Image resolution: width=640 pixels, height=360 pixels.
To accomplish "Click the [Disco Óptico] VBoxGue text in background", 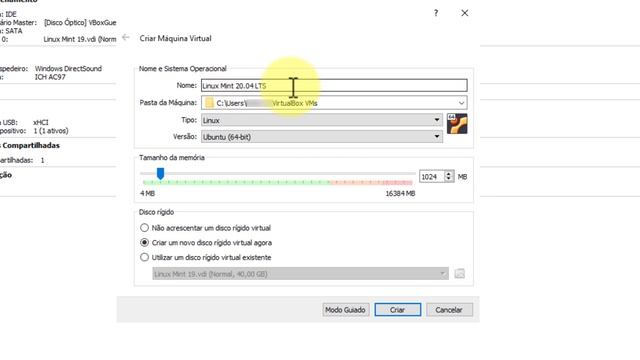I will tap(80, 22).
